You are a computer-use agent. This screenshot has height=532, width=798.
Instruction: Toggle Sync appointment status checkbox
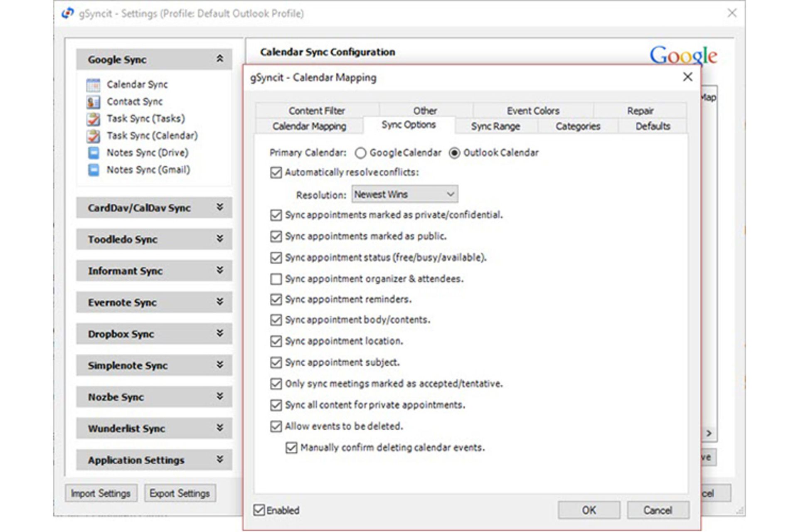pyautogui.click(x=276, y=258)
